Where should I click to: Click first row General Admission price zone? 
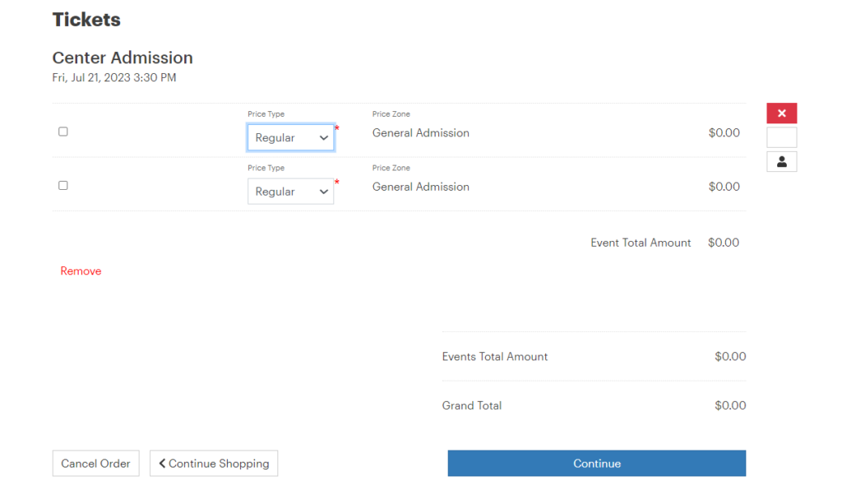[x=420, y=133]
